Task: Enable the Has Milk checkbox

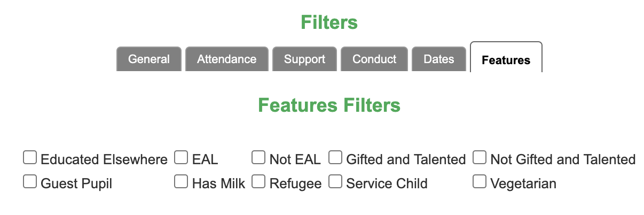Action: 182,182
